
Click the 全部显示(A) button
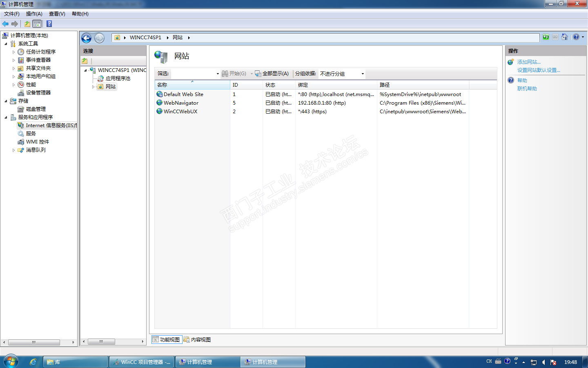272,74
